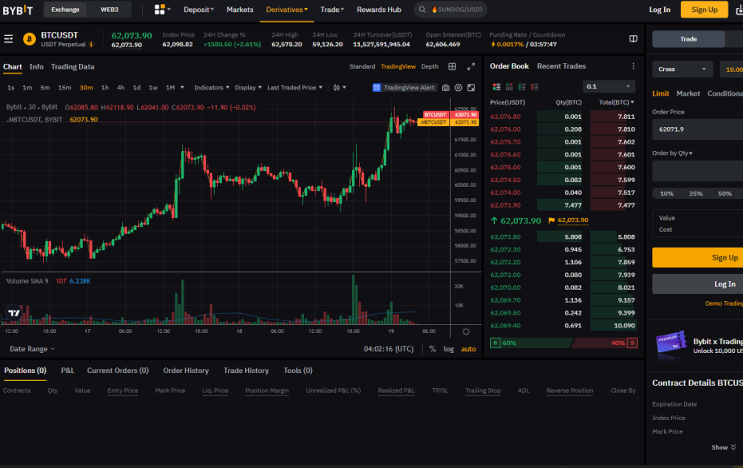Show sell-only order book view
Viewport: 743px width, 468px height.
[535, 87]
